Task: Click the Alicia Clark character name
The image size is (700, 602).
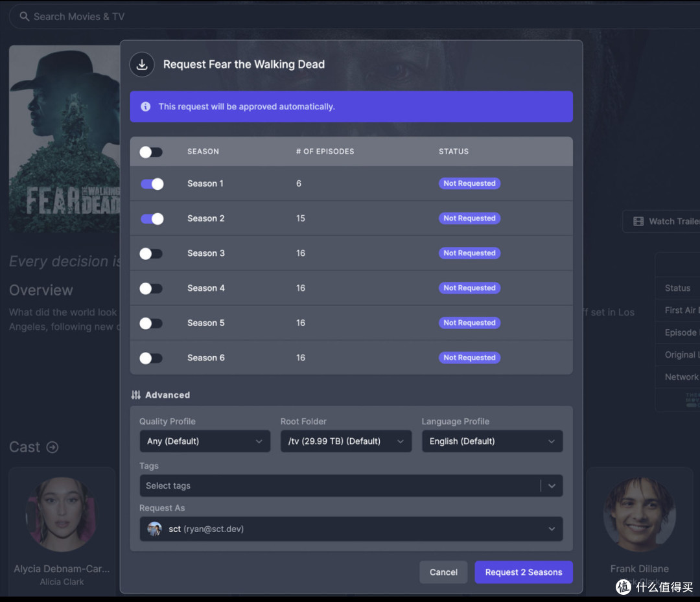Action: pyautogui.click(x=62, y=582)
